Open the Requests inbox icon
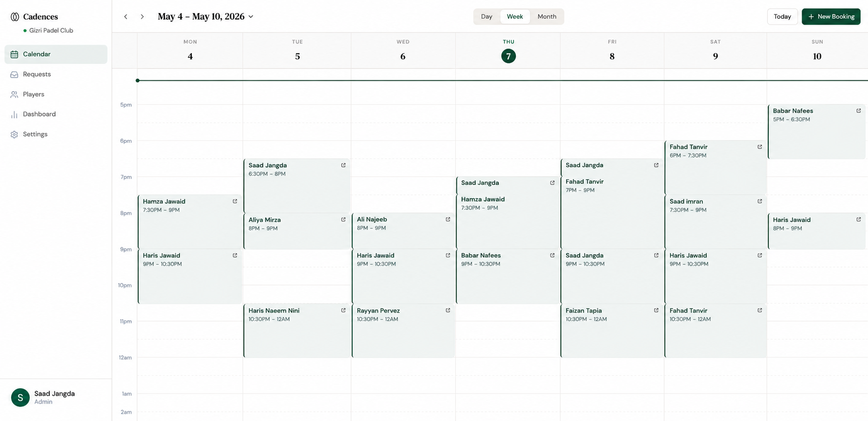 point(14,75)
